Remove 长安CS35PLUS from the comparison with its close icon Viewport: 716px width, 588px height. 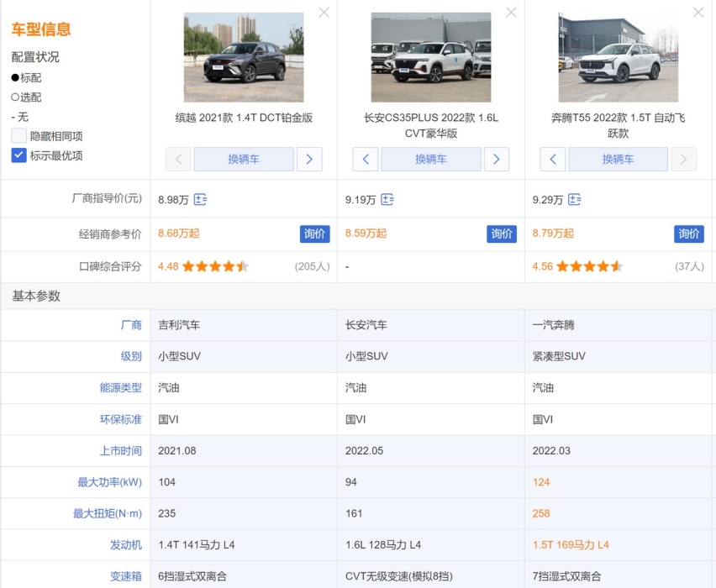[511, 13]
